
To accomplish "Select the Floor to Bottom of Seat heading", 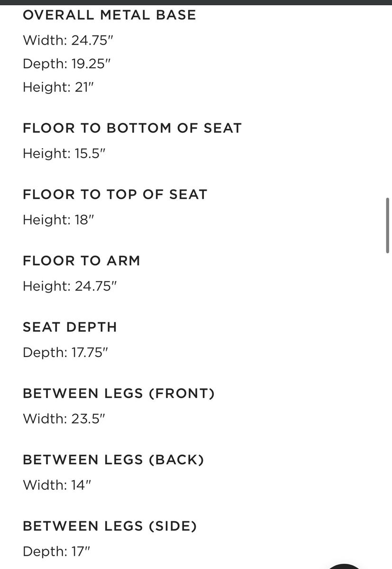I will [x=132, y=128].
